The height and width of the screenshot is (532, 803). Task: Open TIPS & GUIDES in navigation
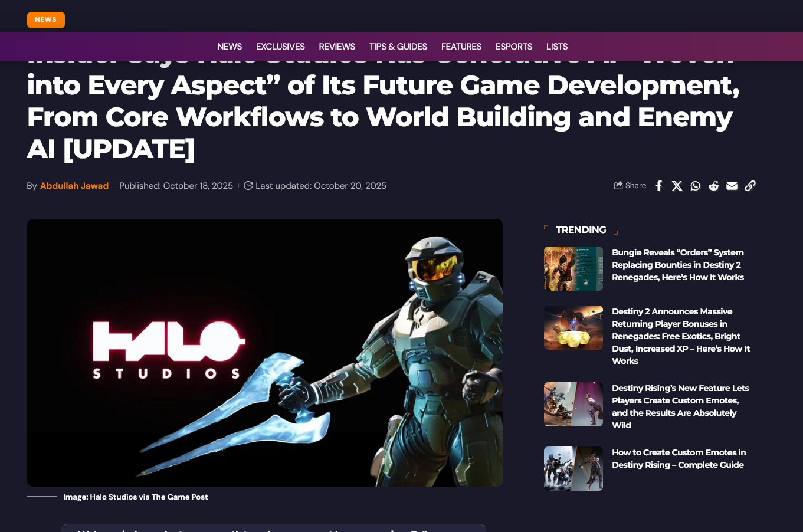pyautogui.click(x=398, y=47)
